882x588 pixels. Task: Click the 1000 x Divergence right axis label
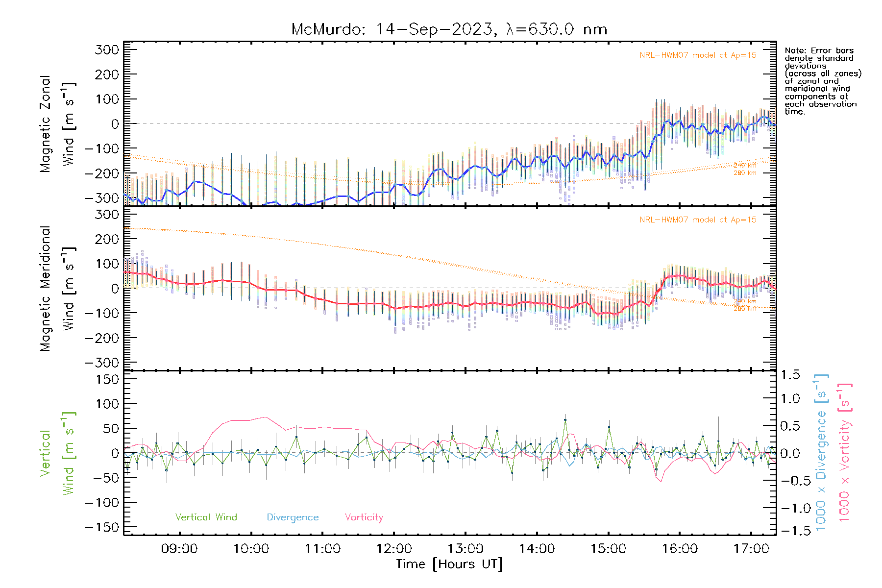[x=821, y=452]
